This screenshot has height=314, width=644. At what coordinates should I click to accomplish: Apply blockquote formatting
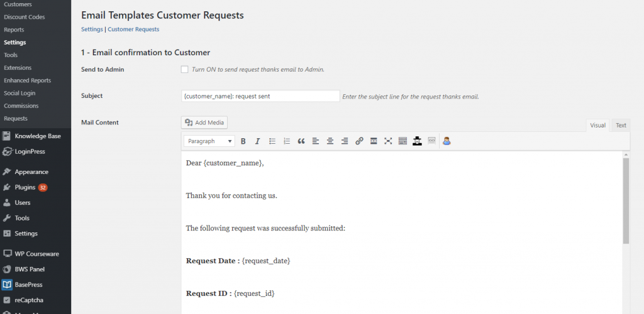pos(301,141)
